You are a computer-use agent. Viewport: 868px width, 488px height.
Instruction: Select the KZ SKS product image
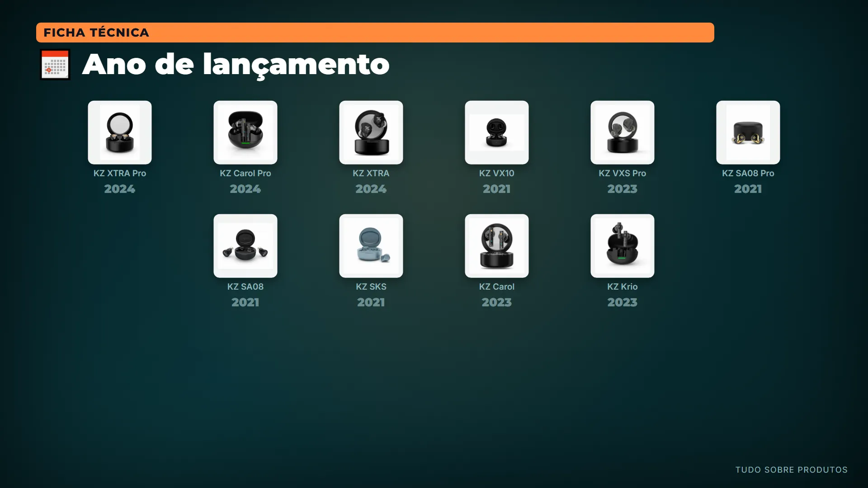[371, 246]
